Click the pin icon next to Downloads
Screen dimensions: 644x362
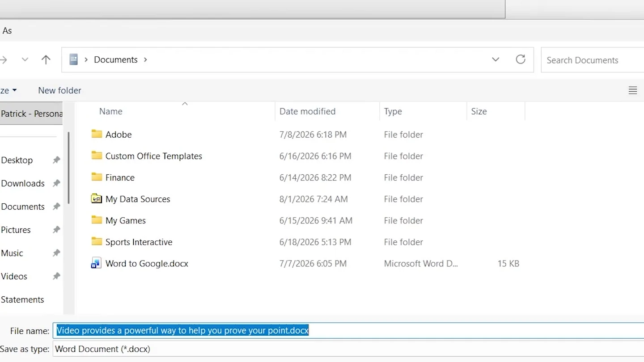pyautogui.click(x=56, y=183)
